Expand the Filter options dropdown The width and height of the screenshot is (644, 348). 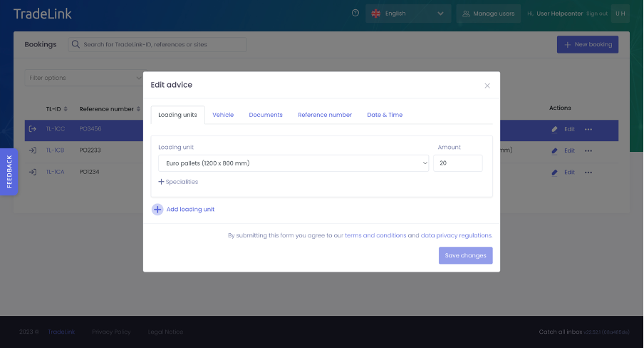coord(84,78)
